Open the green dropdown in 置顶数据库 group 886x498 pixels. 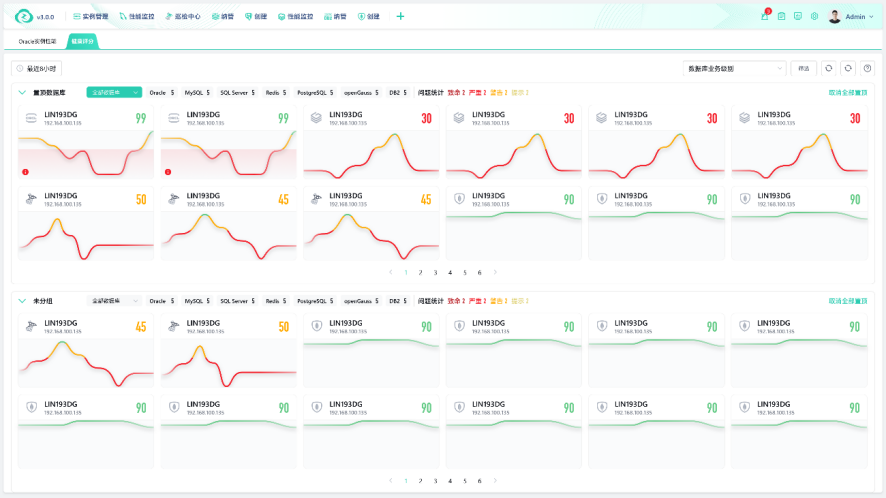click(114, 93)
